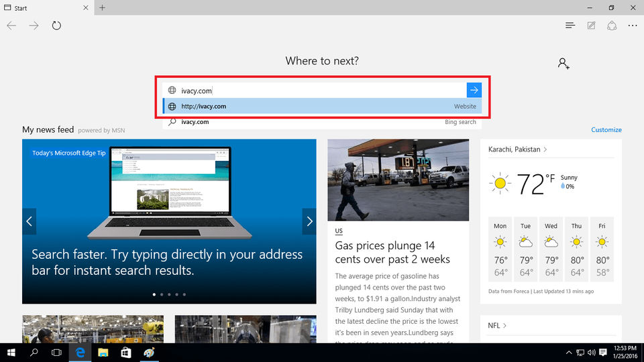Open Gas prices plunge 14 cents headline
This screenshot has width=644, height=362.
click(392, 253)
